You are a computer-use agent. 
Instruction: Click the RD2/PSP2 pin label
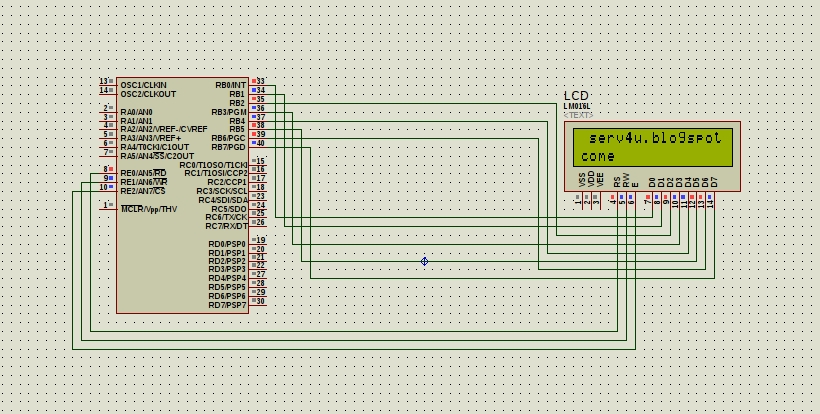[227, 261]
